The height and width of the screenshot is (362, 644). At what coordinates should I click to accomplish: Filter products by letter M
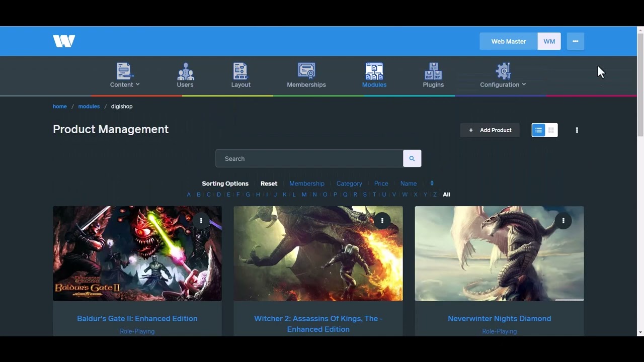point(304,195)
